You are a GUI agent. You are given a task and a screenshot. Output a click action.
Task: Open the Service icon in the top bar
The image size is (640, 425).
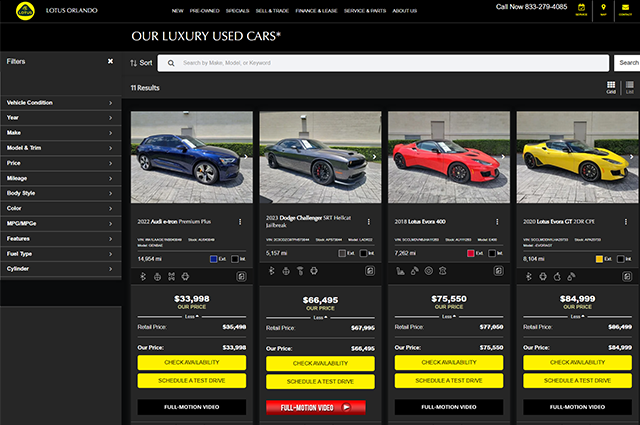582,10
